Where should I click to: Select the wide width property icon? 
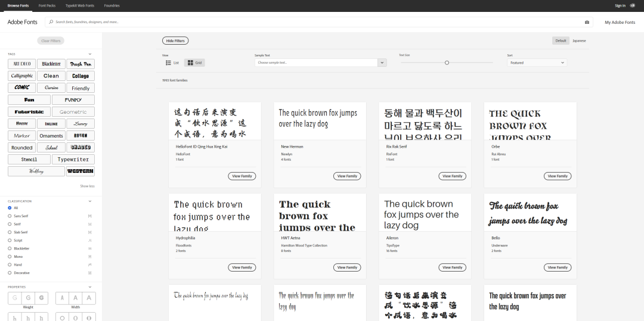(x=89, y=298)
